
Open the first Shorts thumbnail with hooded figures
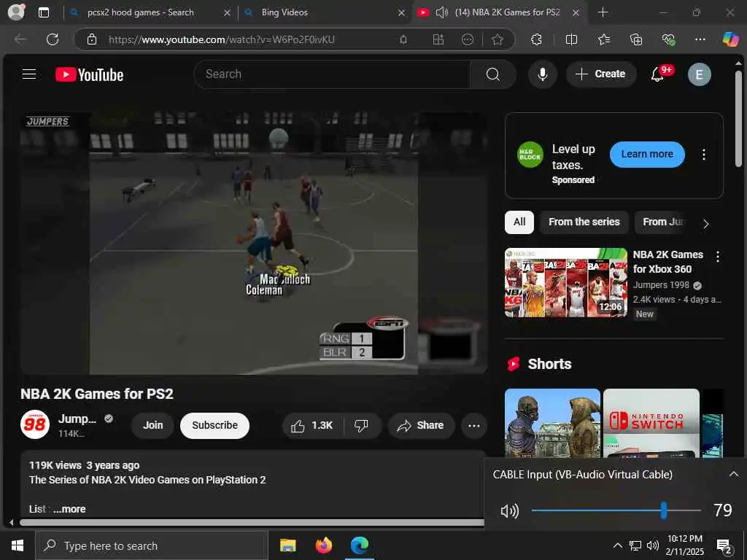point(552,424)
